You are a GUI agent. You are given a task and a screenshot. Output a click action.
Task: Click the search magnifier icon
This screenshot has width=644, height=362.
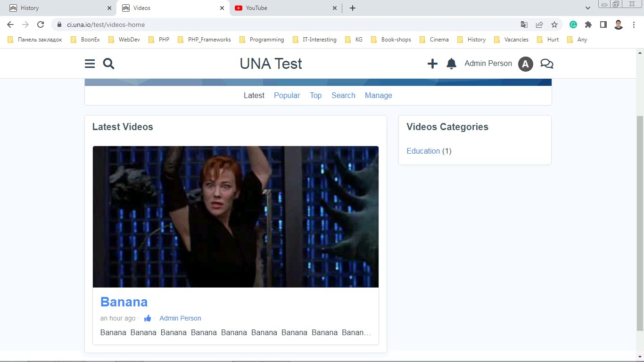tap(108, 64)
